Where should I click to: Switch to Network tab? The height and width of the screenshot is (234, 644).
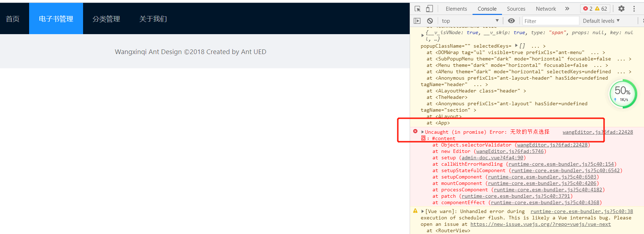(546, 9)
